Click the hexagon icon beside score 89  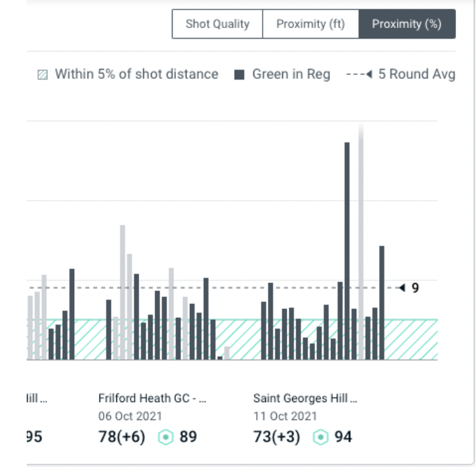166,438
